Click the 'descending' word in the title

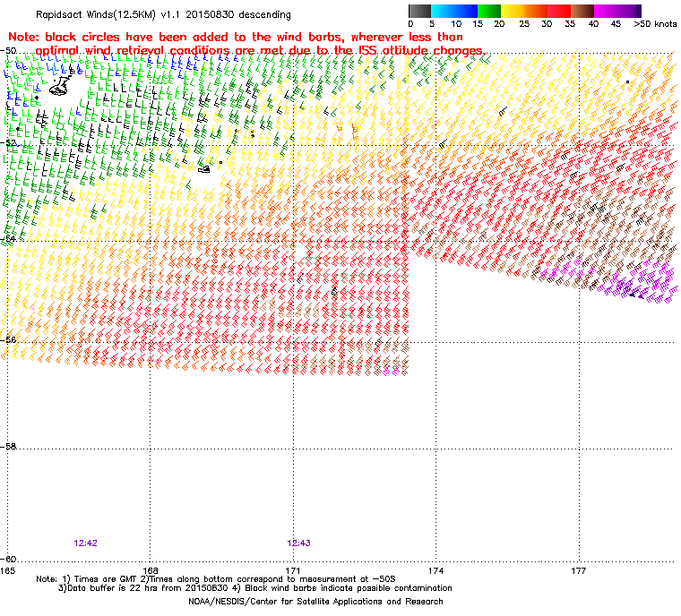(264, 14)
